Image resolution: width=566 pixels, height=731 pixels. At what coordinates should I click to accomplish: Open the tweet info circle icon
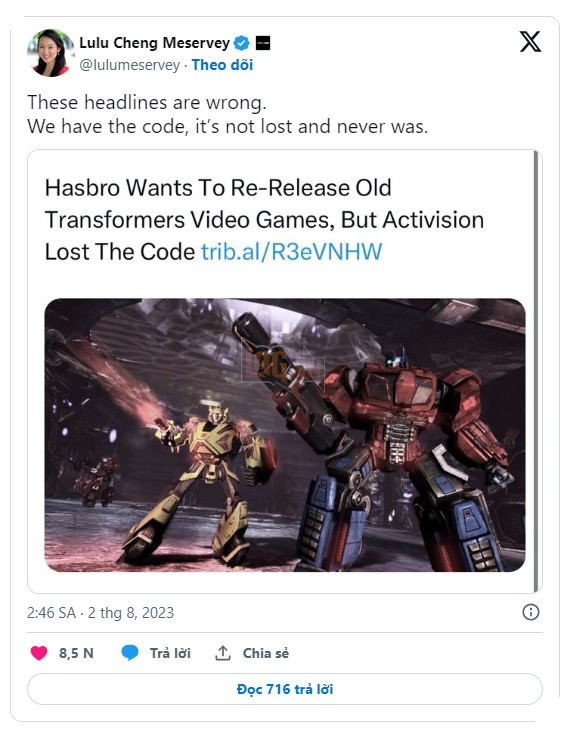[531, 612]
